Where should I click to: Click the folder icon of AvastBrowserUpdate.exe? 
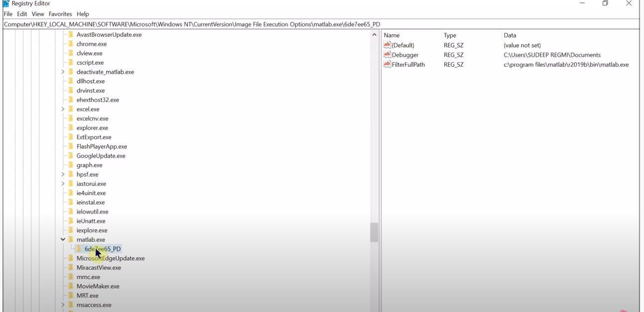71,34
